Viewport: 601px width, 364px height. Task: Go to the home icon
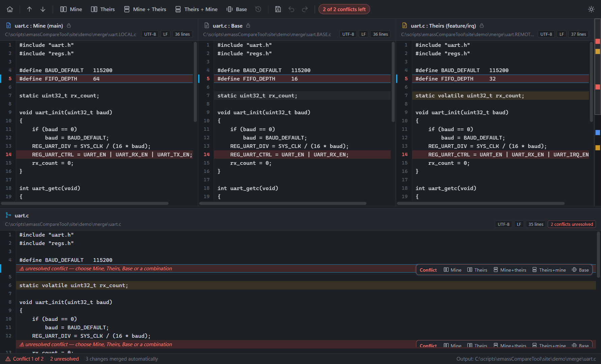pyautogui.click(x=10, y=9)
